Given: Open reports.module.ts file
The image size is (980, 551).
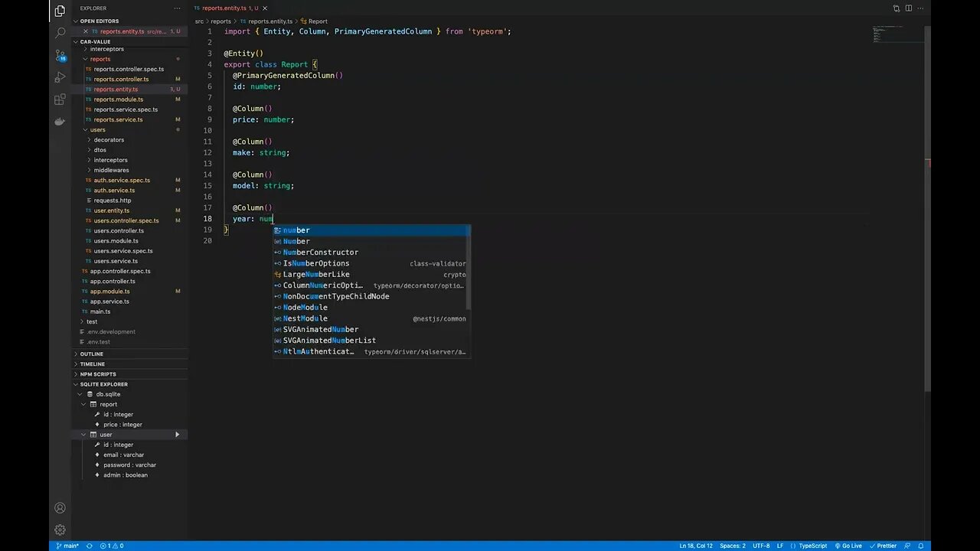Looking at the screenshot, I should (x=118, y=99).
